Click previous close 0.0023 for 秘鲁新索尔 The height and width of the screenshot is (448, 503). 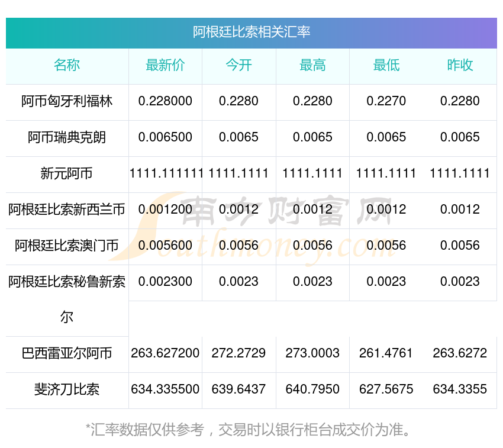tap(460, 282)
